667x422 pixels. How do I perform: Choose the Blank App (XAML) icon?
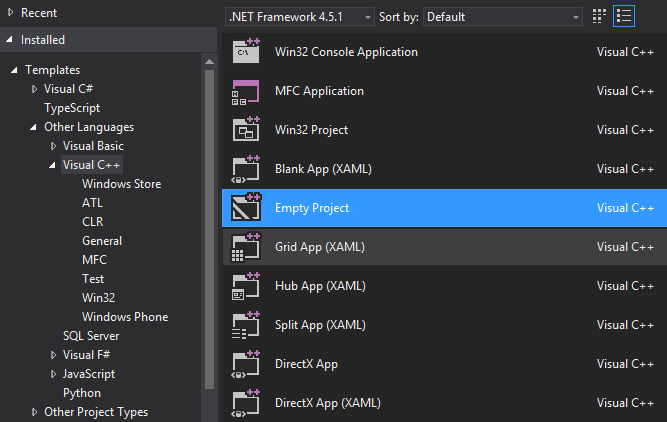(x=246, y=169)
